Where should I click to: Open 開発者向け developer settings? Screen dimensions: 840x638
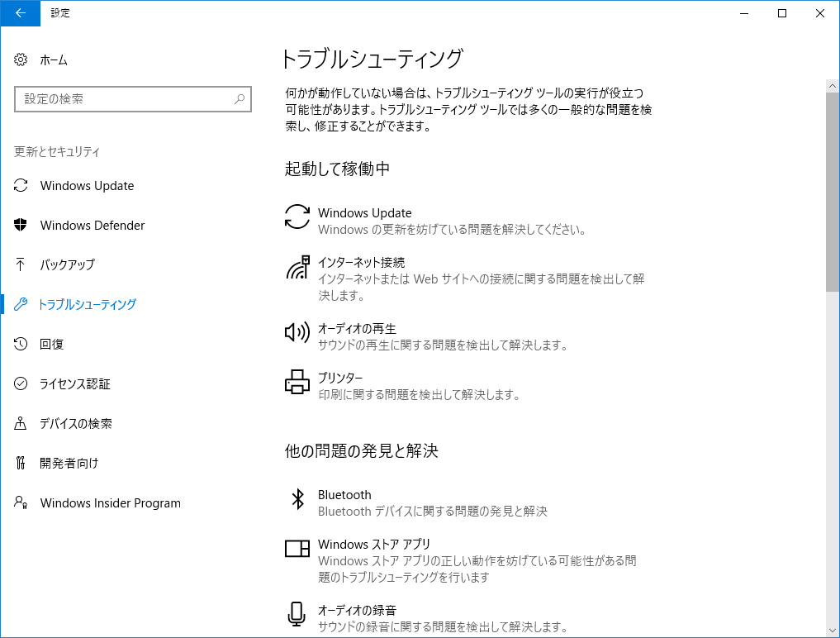click(x=69, y=464)
